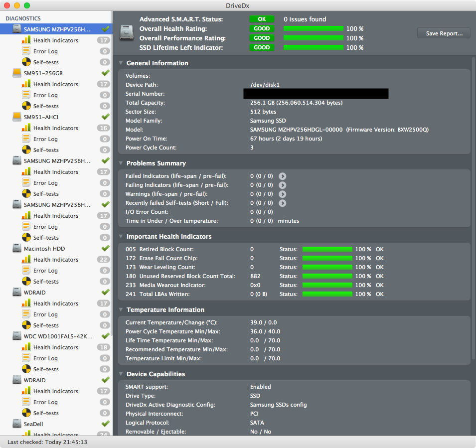The image size is (476, 448).
Task: Click green checkmark next to Macintosh HDD
Action: point(105,248)
